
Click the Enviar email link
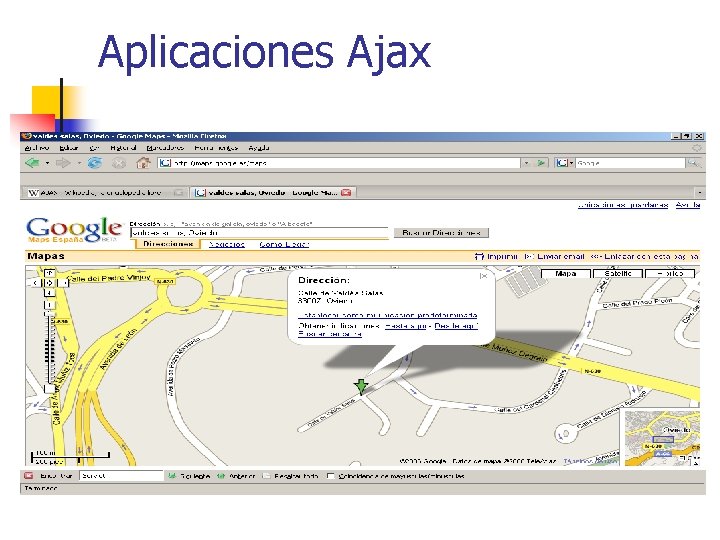561,256
